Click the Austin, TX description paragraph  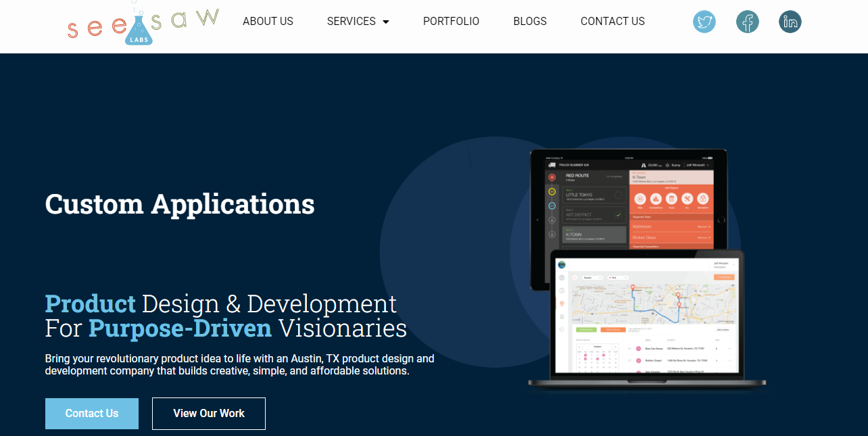[240, 364]
